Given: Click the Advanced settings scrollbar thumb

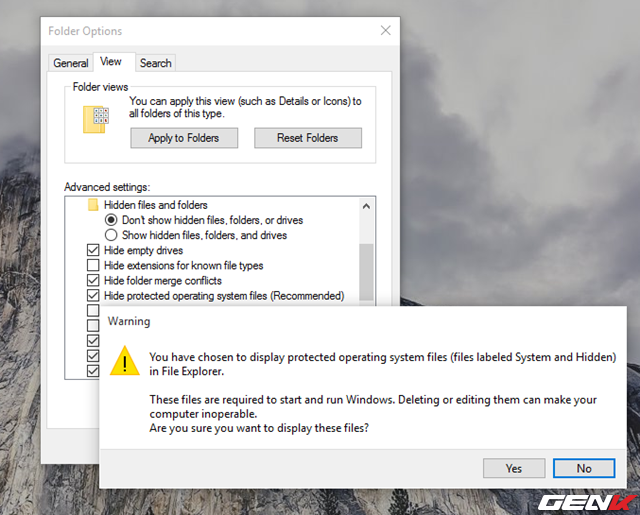Looking at the screenshot, I should pos(366,273).
